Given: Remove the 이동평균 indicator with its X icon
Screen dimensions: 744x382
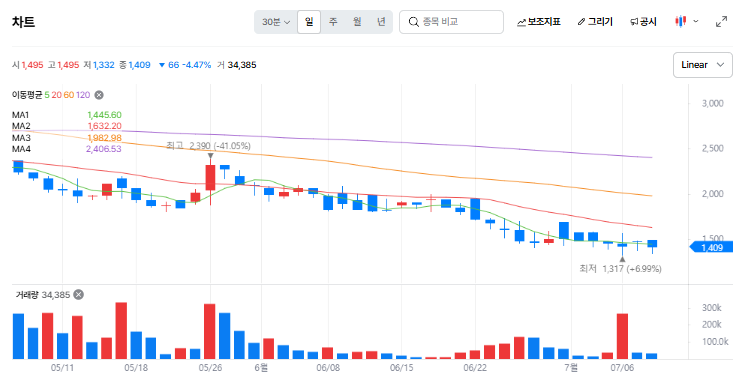Looking at the screenshot, I should (x=99, y=95).
